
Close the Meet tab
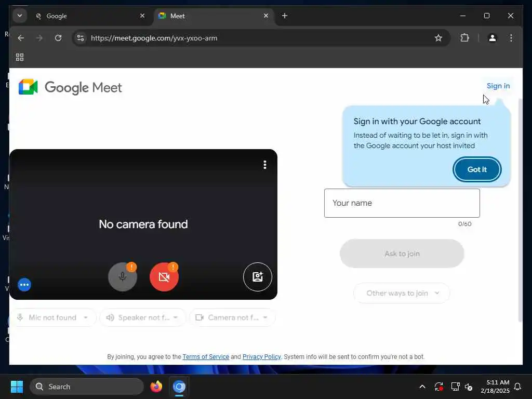pos(266,16)
